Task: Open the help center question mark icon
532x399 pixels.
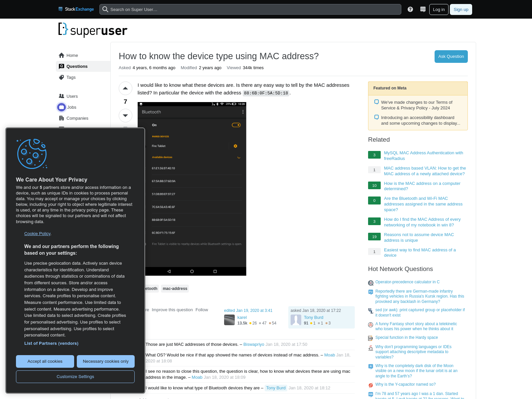Action: [410, 9]
